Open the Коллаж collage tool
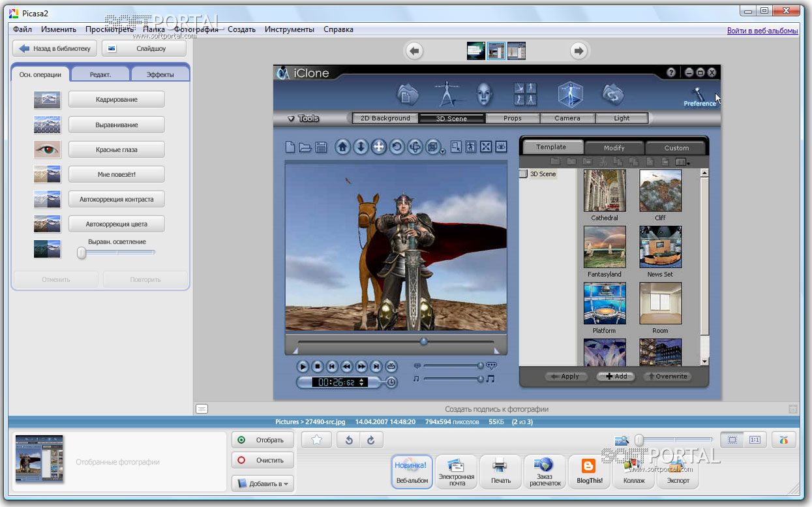Image resolution: width=812 pixels, height=507 pixels. [x=633, y=472]
